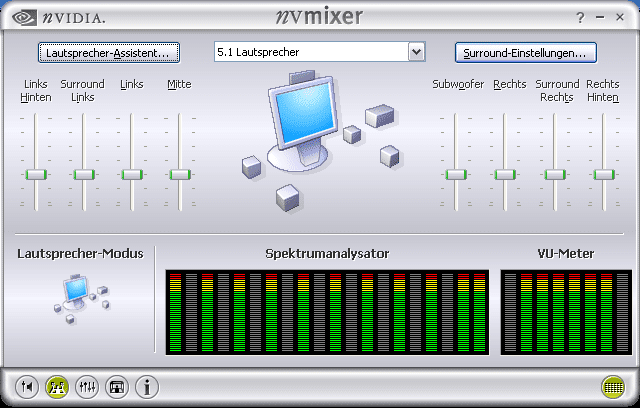The image size is (640, 408).
Task: Open Surround-Einstellungen settings
Action: [526, 53]
